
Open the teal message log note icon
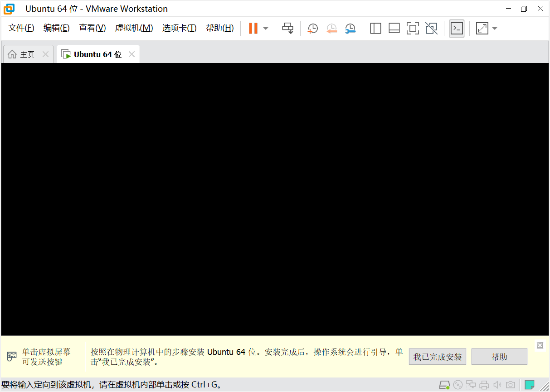click(x=530, y=385)
